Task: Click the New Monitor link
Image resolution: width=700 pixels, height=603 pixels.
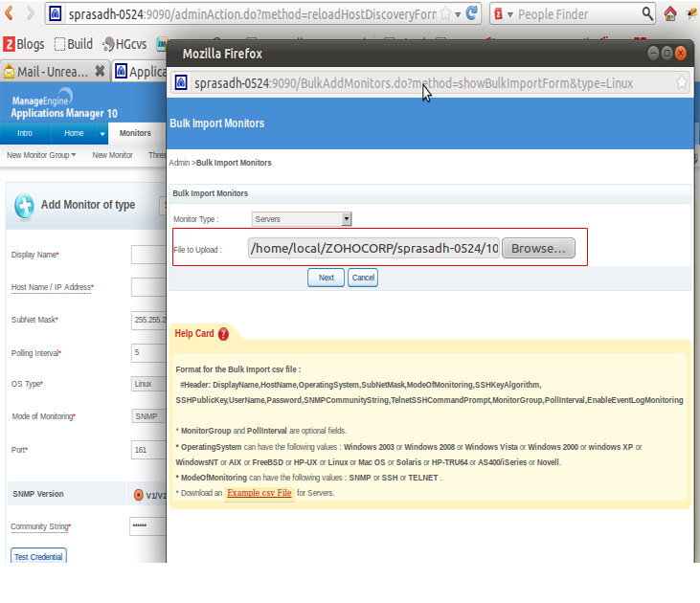Action: tap(112, 155)
